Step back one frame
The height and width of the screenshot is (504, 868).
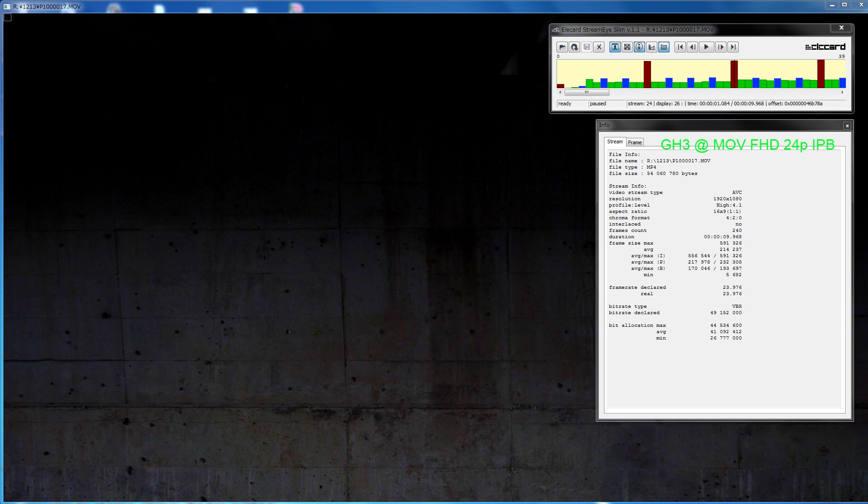[692, 47]
